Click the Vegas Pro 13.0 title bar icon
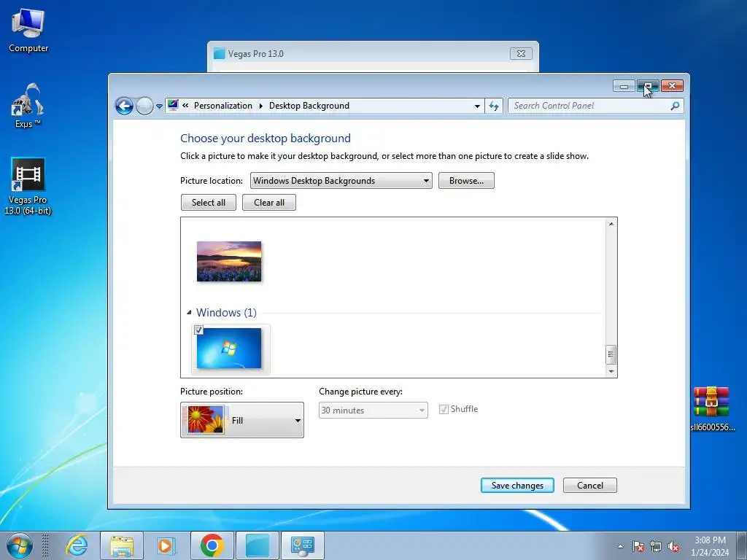Image resolution: width=747 pixels, height=560 pixels. pos(219,53)
